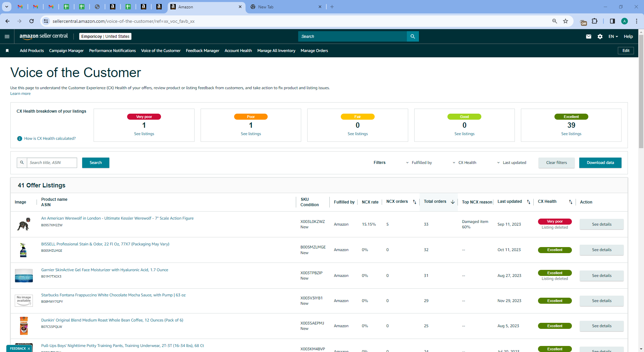The width and height of the screenshot is (644, 352).
Task: Click the BISSELL spray bottle thumbnail
Action: click(23, 250)
